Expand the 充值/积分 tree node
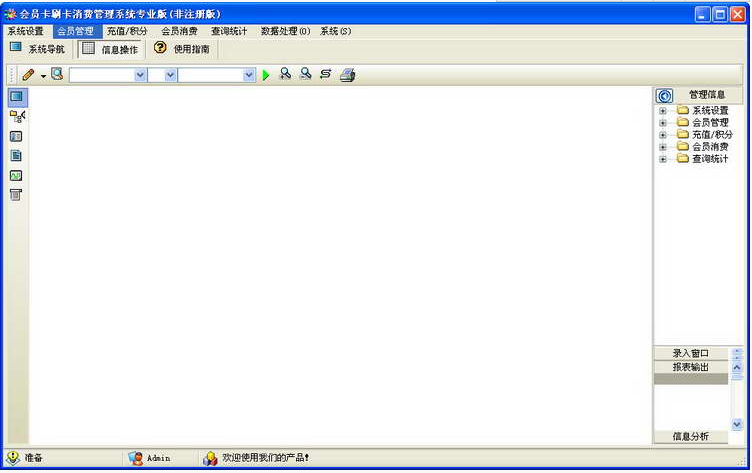The image size is (752, 473). [663, 135]
